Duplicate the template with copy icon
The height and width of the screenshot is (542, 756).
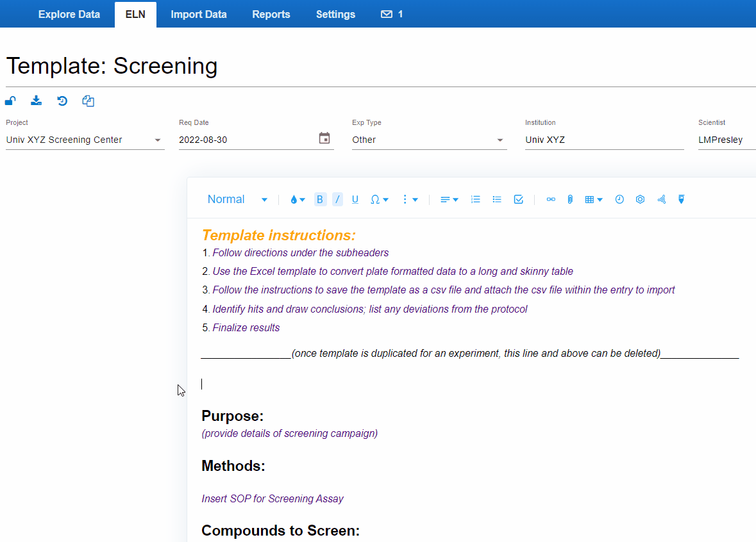[x=88, y=101]
